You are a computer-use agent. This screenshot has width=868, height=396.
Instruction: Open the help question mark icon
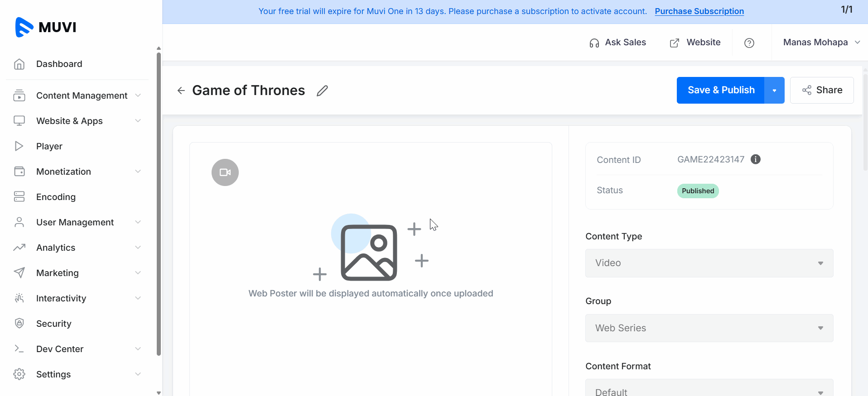point(749,43)
